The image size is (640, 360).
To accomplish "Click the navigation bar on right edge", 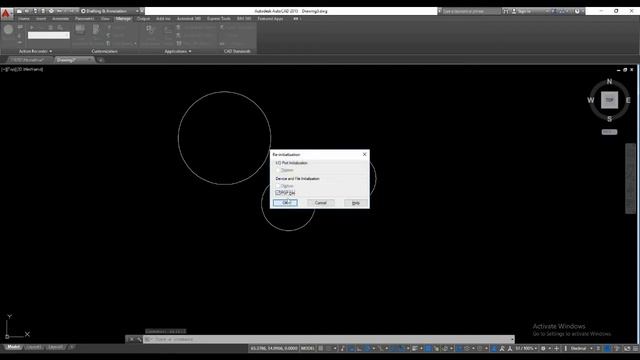I will pos(630,178).
